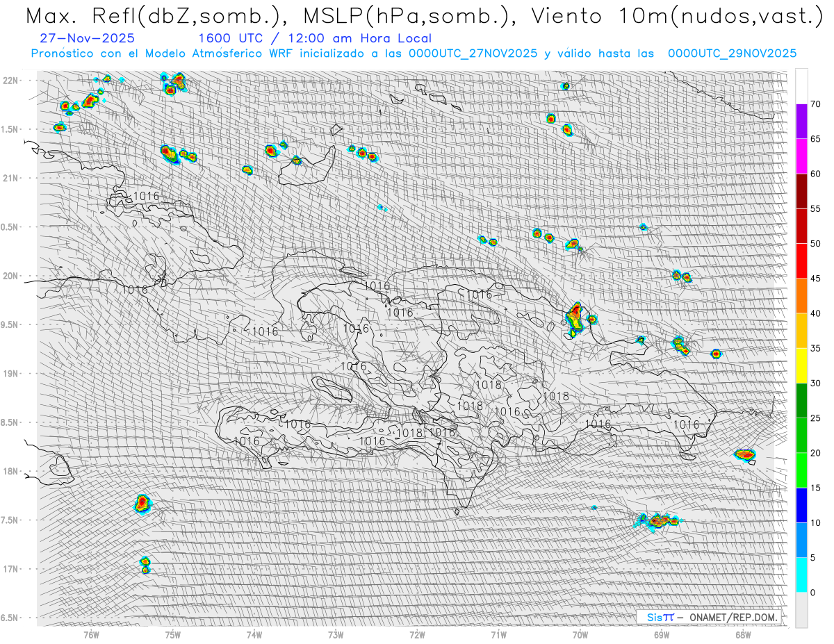Click the '18N' latitude label
The height and width of the screenshot is (644, 834).
10,471
